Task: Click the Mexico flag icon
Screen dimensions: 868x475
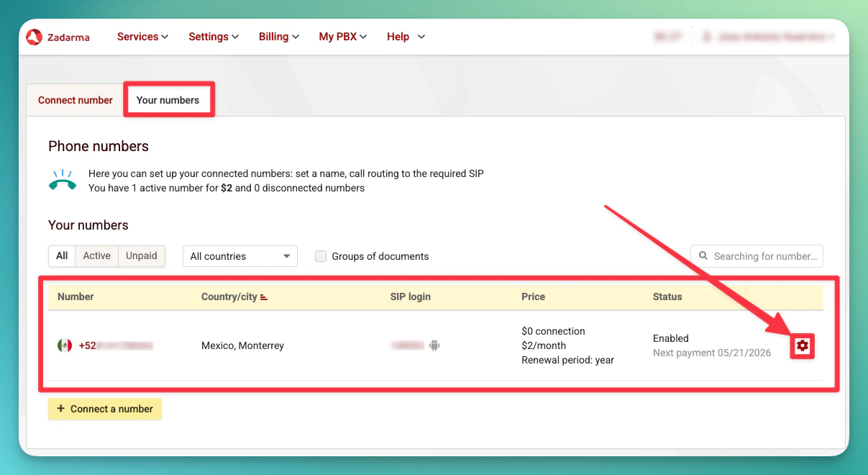Action: click(65, 345)
